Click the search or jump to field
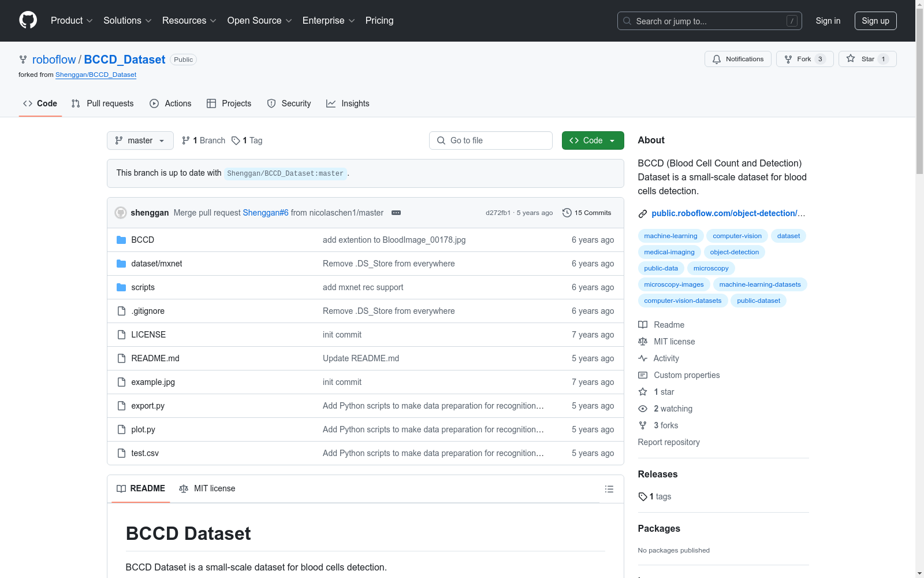This screenshot has width=924, height=578. click(x=710, y=21)
